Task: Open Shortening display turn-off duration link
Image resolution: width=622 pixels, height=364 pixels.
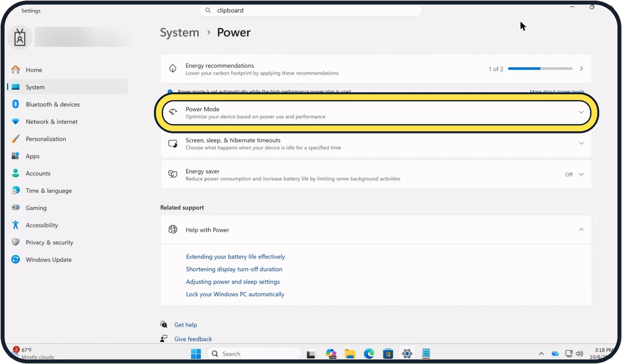Action: coord(234,269)
